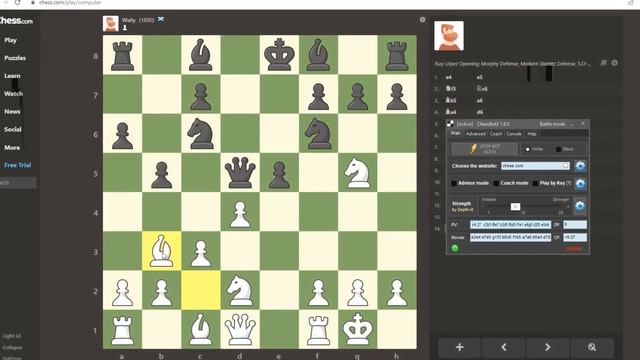Click the DP value field
This screenshot has width=640, height=360.
coord(575,224)
